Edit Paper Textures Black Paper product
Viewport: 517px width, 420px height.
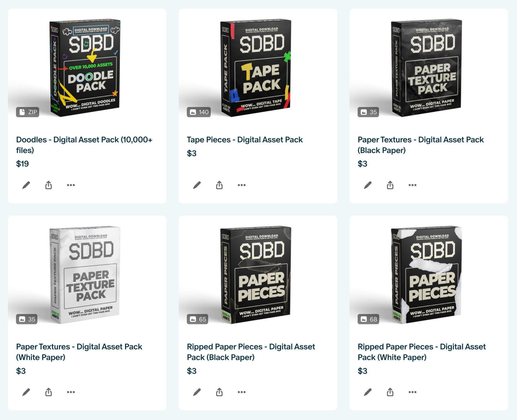(368, 185)
